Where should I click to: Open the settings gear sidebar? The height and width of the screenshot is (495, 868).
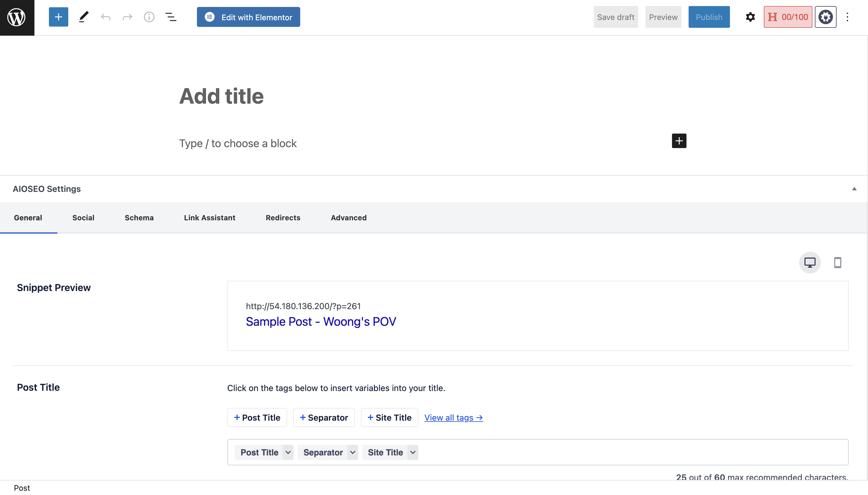[750, 17]
